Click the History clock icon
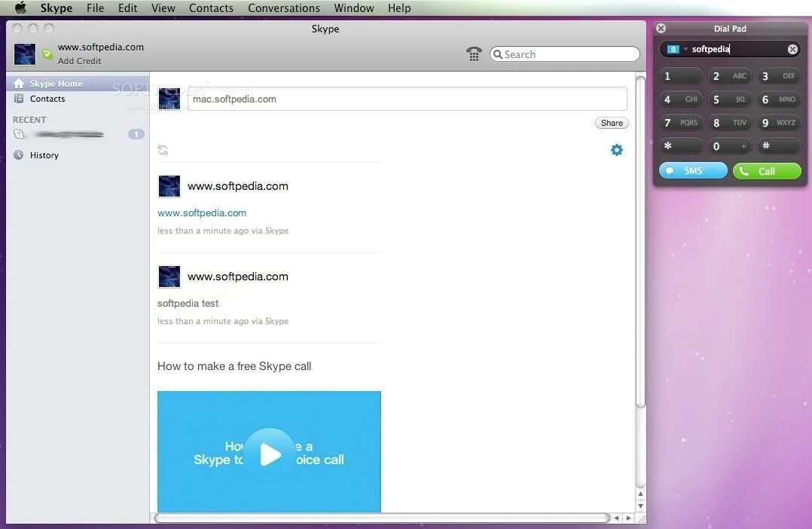The height and width of the screenshot is (529, 812). [x=19, y=155]
